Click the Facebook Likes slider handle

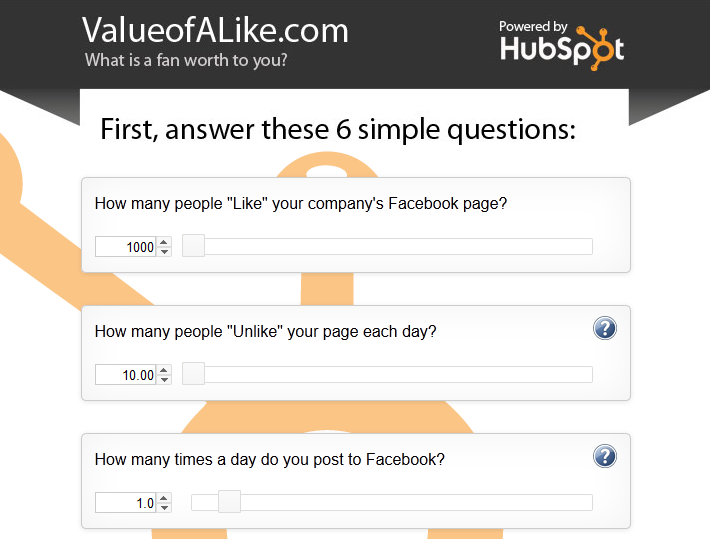194,246
